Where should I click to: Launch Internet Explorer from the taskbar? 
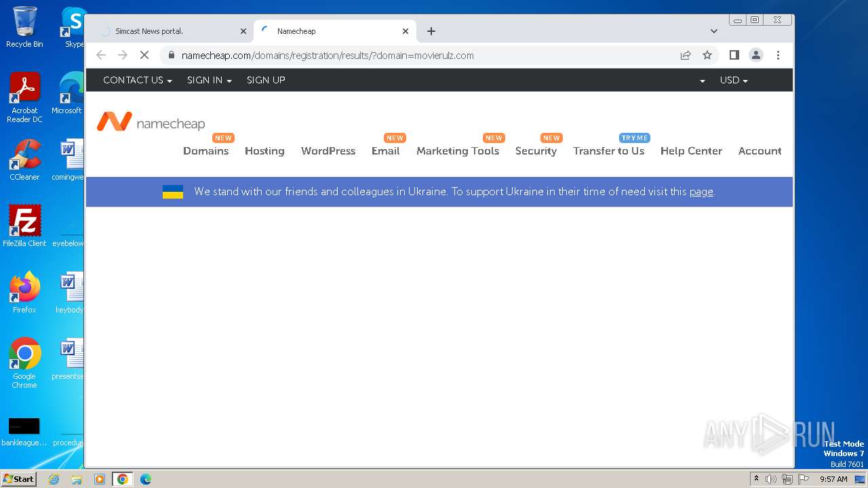click(x=54, y=479)
